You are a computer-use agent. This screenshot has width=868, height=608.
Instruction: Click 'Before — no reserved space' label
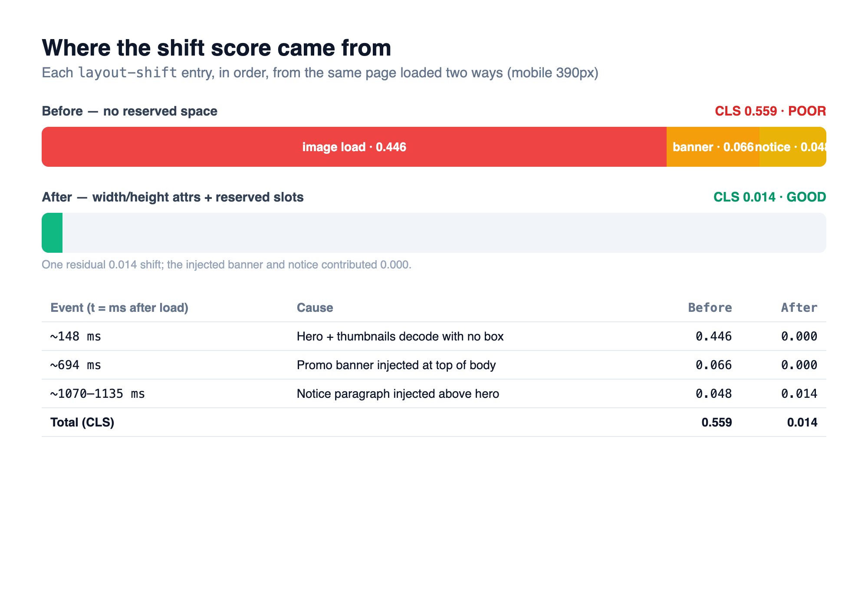click(129, 111)
